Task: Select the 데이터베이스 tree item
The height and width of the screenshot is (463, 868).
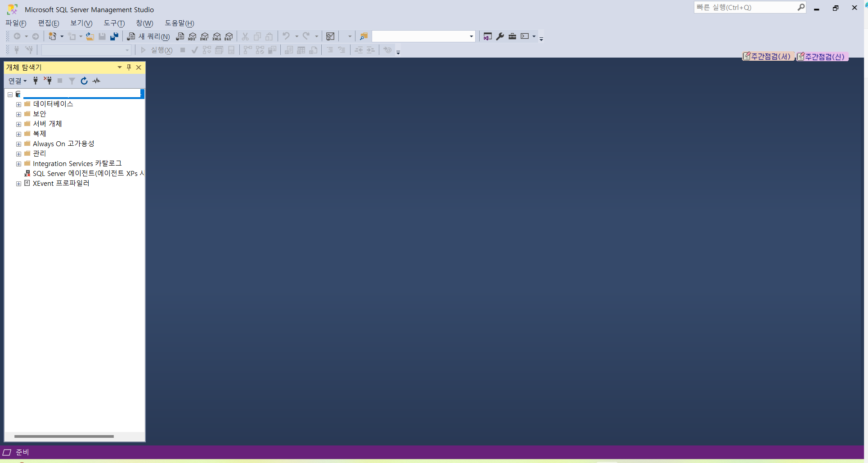Action: 53,104
